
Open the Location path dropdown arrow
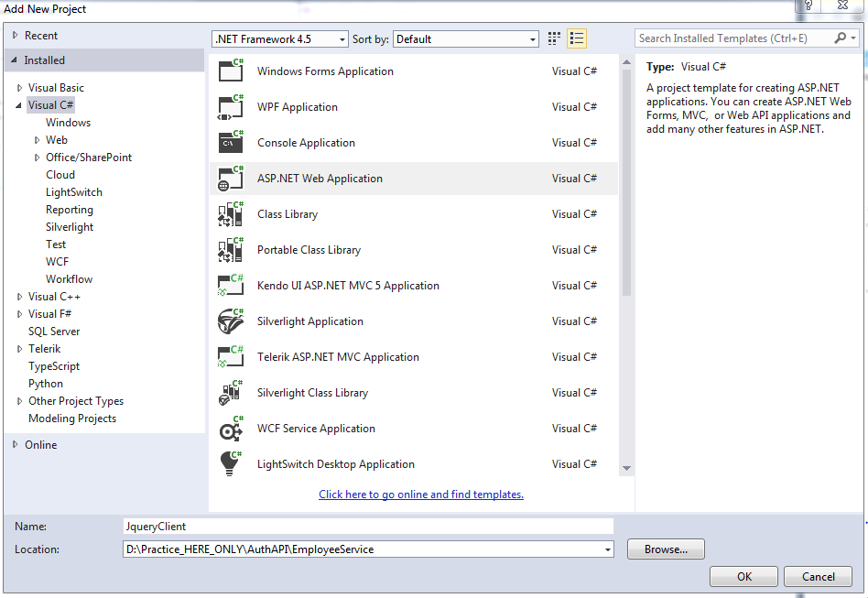coord(608,549)
